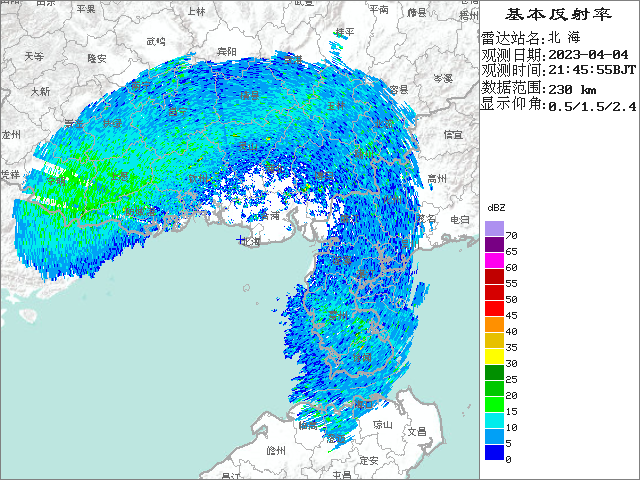Click the 隆安 map label

click(97, 58)
